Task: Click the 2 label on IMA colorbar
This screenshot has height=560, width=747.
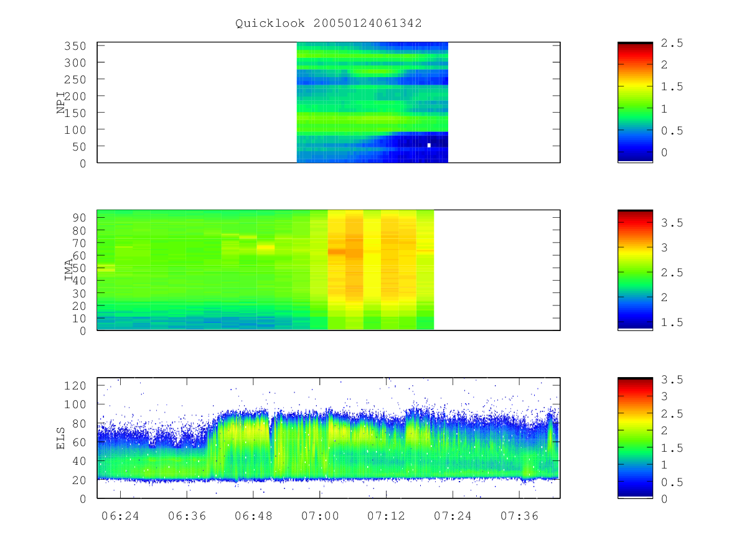Action: coord(665,297)
